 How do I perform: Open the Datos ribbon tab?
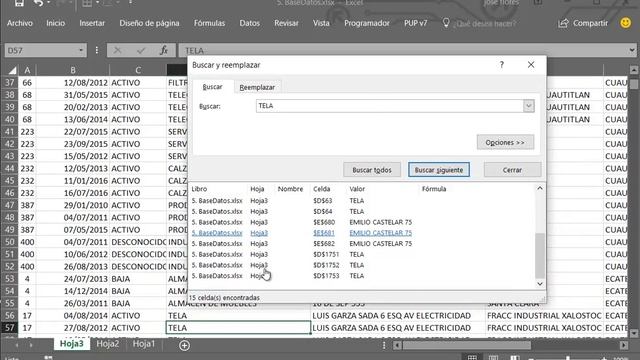point(249,23)
